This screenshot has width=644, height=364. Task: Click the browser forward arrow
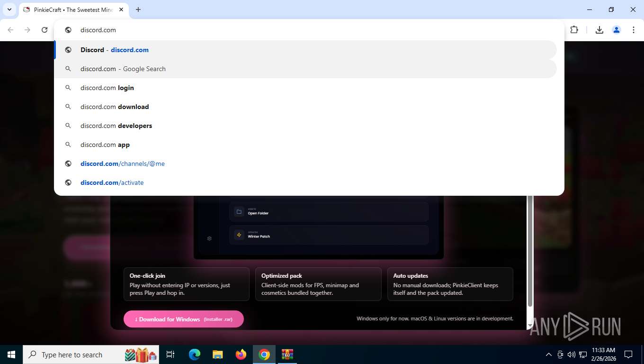coord(27,30)
